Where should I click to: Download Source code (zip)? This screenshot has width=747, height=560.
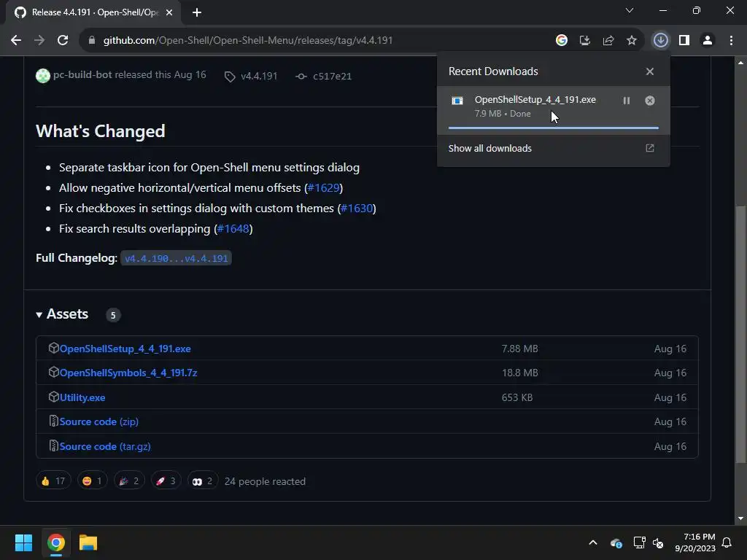click(x=98, y=422)
